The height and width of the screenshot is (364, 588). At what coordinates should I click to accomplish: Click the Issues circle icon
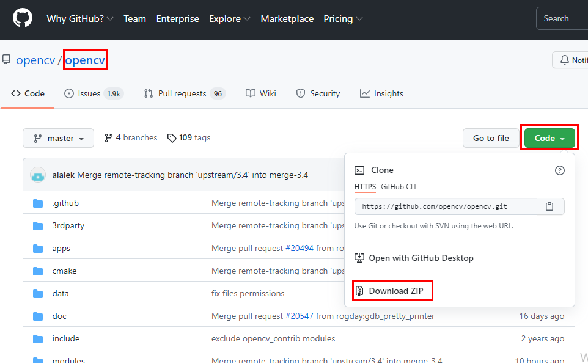point(69,93)
